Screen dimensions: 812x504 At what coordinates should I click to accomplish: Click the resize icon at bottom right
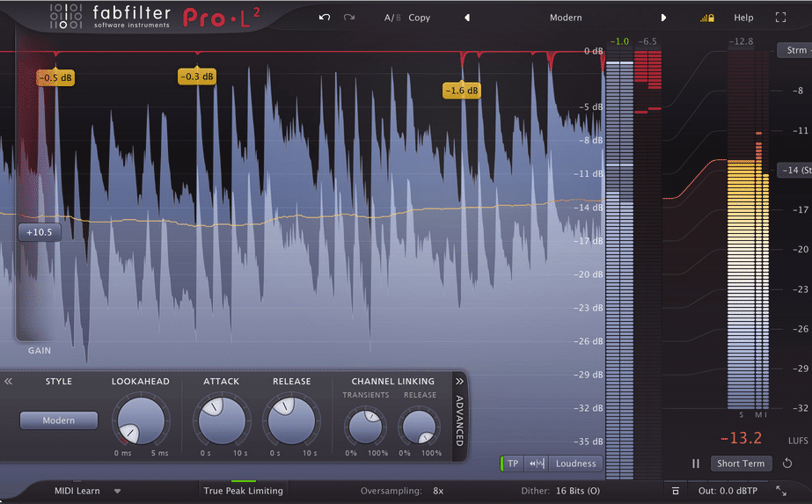[781, 491]
